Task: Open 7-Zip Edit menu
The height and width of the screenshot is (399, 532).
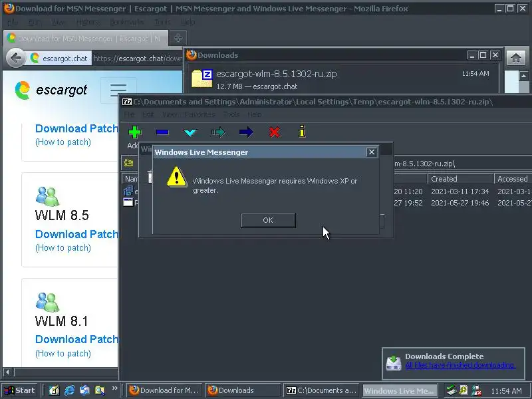Action: (148, 114)
